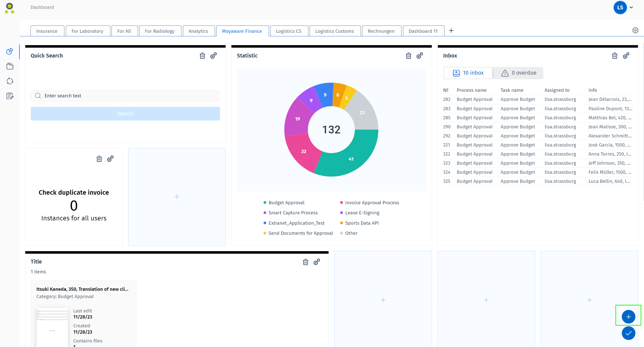Image resolution: width=644 pixels, height=347 pixels.
Task: Delete the Inbox widget via the trash icon
Action: click(x=615, y=56)
